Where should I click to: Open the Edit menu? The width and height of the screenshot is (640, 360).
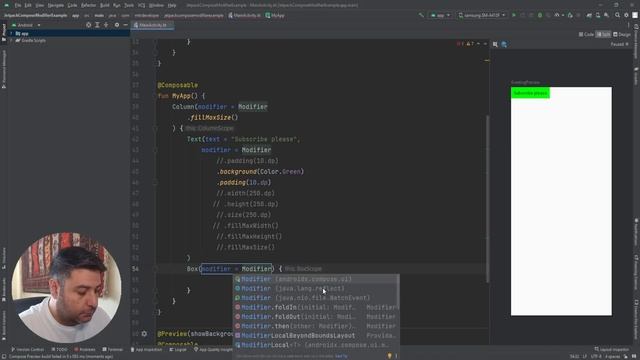[x=28, y=5]
